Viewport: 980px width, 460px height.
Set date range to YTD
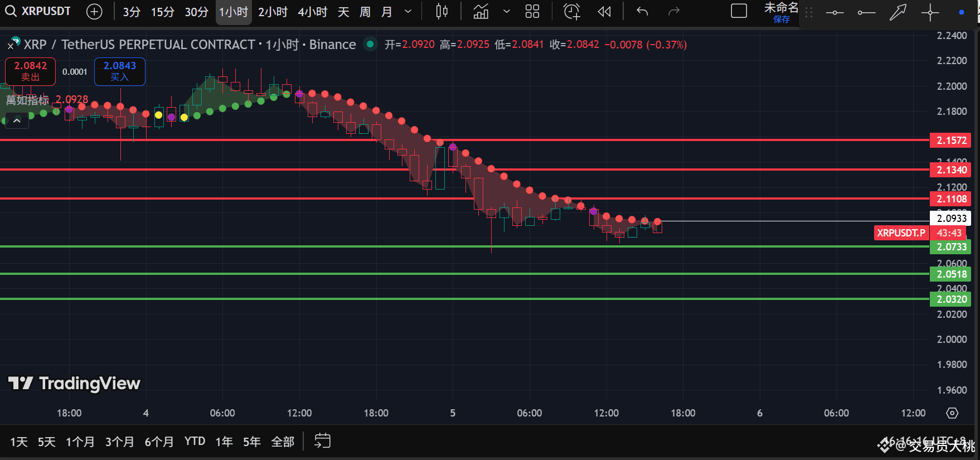(x=195, y=442)
